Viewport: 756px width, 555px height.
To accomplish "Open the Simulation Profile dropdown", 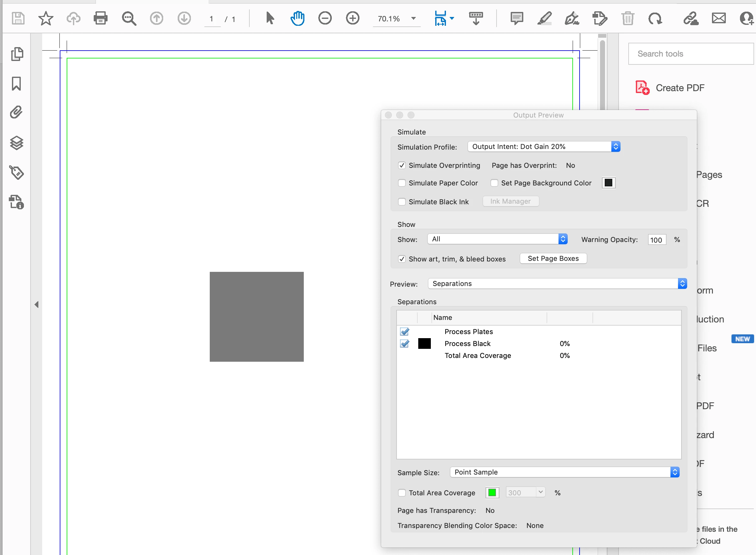I will tap(543, 146).
